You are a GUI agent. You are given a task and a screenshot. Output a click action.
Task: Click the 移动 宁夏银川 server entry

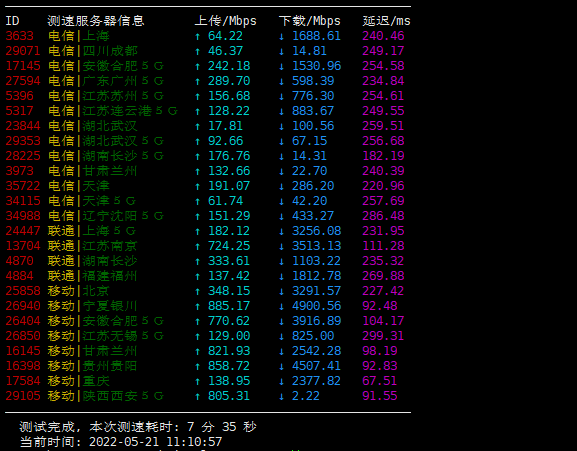tap(92, 306)
